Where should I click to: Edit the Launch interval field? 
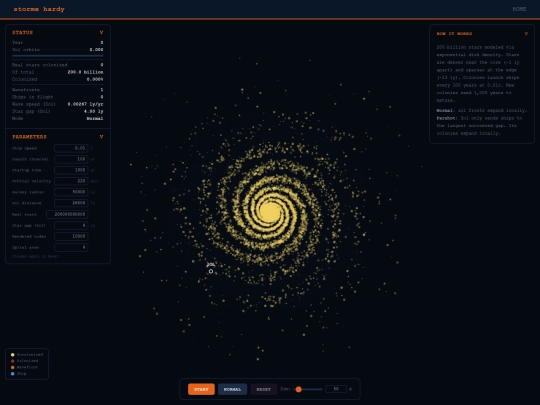click(71, 159)
